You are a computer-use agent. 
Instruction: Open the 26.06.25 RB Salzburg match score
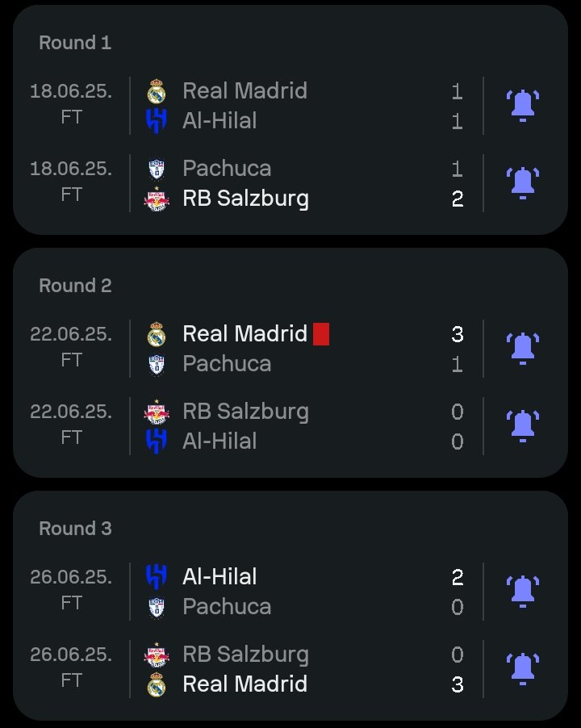(457, 669)
